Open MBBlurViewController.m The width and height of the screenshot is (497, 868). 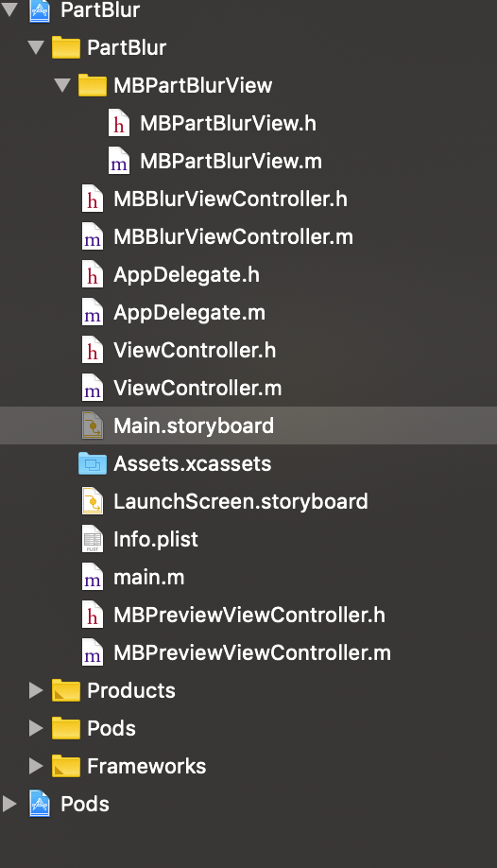tap(233, 237)
